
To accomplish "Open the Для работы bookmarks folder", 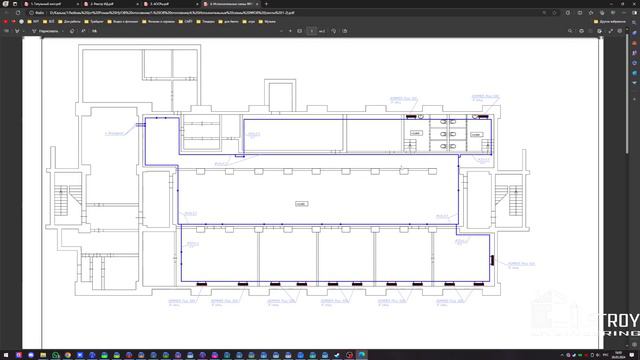I will tap(69, 22).
